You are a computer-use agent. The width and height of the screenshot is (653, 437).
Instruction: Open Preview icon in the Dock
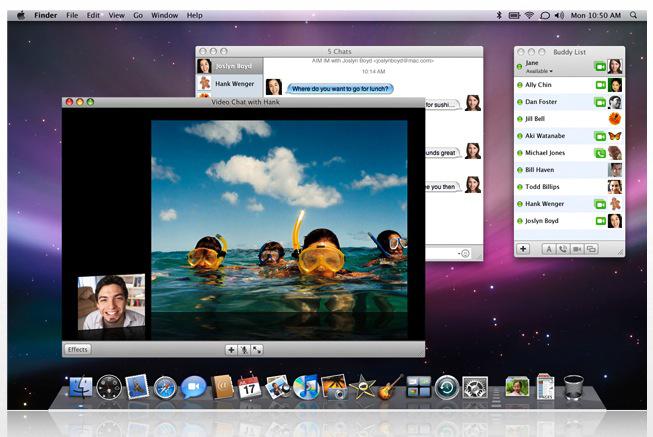pyautogui.click(x=277, y=387)
